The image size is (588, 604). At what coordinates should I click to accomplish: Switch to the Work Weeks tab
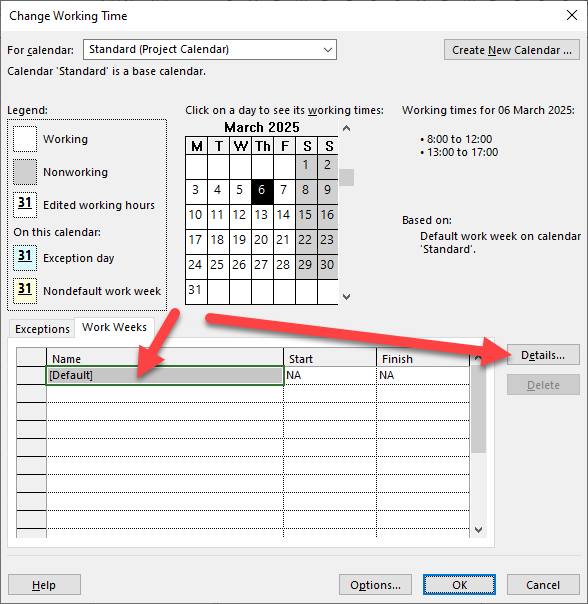(x=114, y=327)
